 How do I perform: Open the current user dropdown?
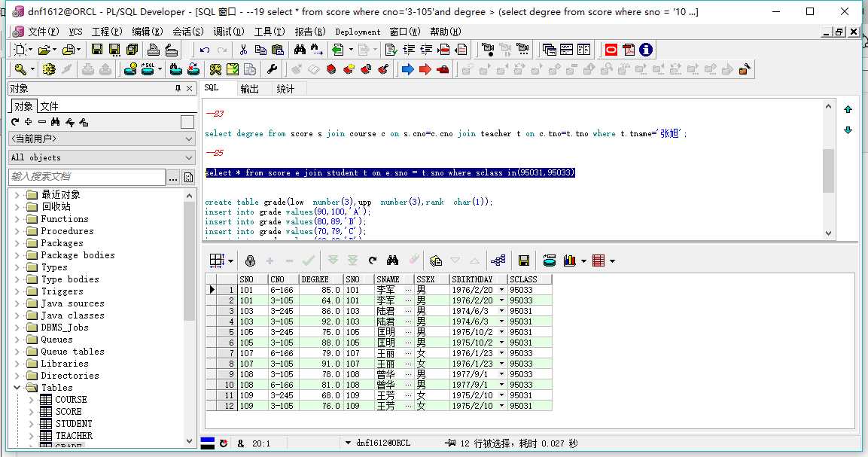189,139
